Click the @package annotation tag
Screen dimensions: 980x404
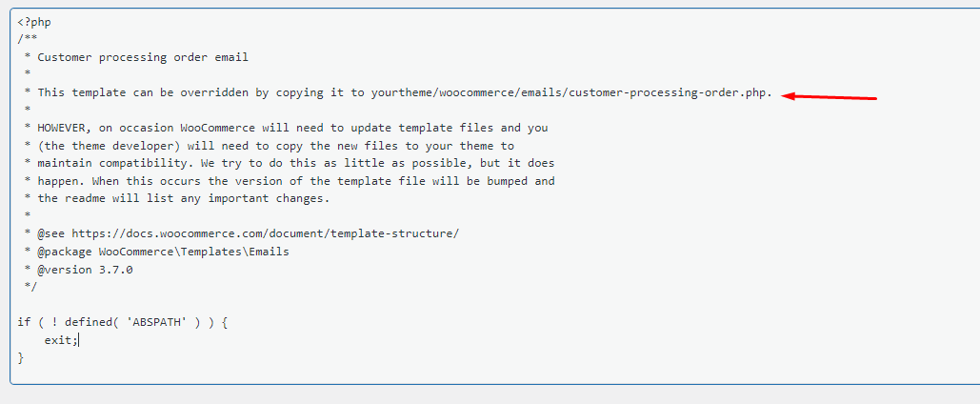pyautogui.click(x=65, y=252)
